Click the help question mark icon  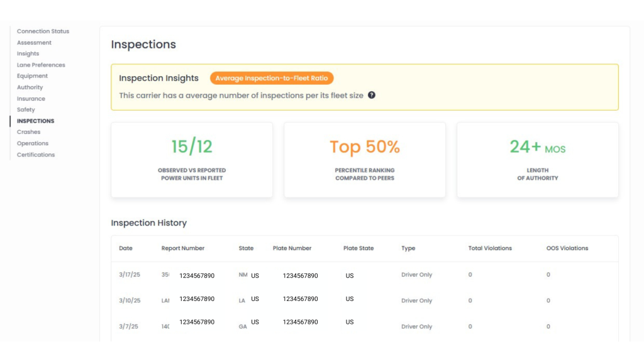[372, 96]
